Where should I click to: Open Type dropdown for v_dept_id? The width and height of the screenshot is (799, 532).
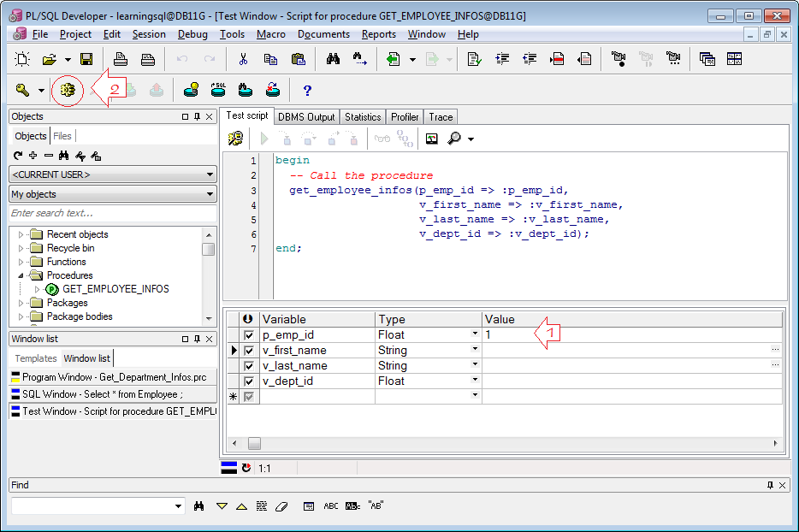475,380
